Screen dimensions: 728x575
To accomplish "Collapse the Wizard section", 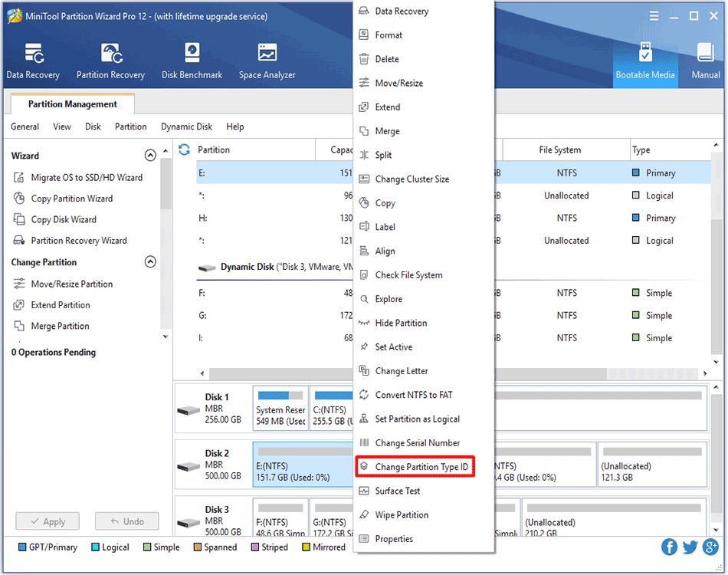I will coord(150,155).
